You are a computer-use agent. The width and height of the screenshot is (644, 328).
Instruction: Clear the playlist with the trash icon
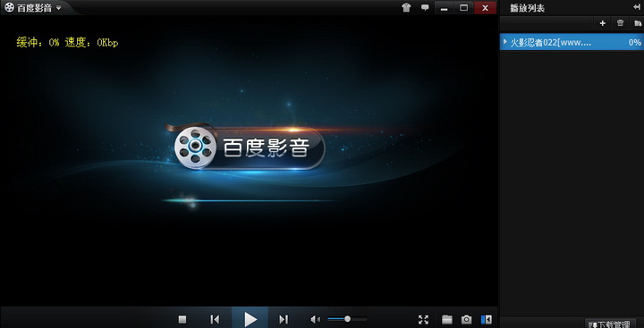tap(621, 23)
